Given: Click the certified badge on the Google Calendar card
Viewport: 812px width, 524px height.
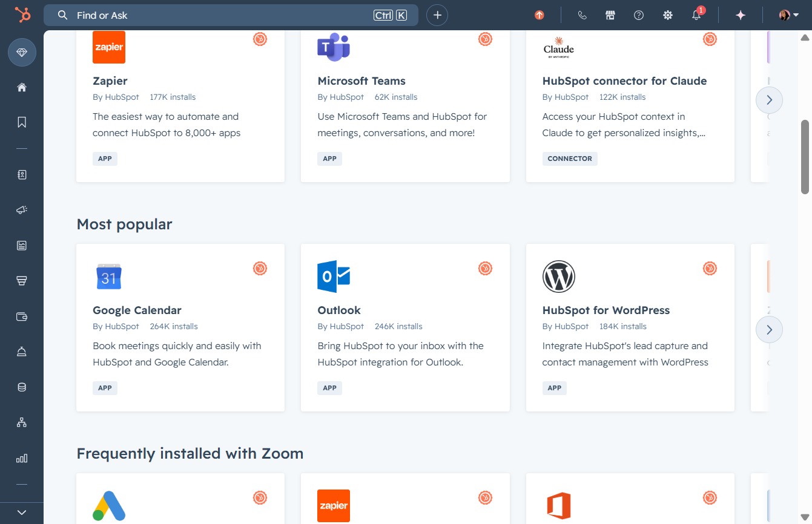Looking at the screenshot, I should (x=260, y=269).
